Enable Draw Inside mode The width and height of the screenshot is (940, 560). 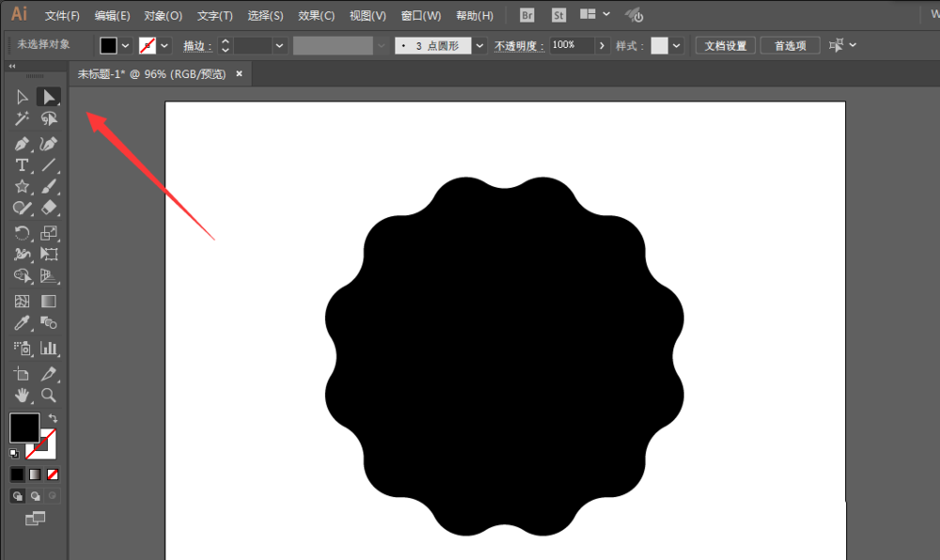[x=53, y=496]
